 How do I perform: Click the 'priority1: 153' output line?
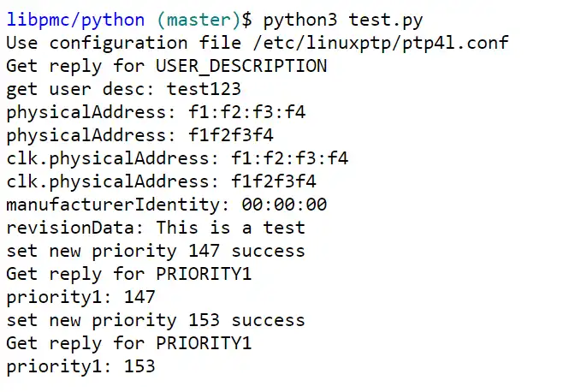pos(81,366)
